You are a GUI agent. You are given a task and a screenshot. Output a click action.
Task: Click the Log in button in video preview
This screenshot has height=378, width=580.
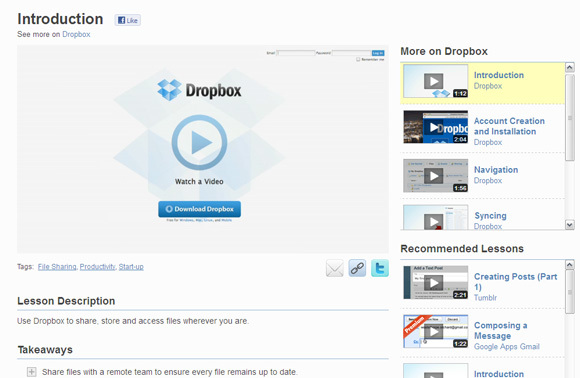[x=378, y=53]
